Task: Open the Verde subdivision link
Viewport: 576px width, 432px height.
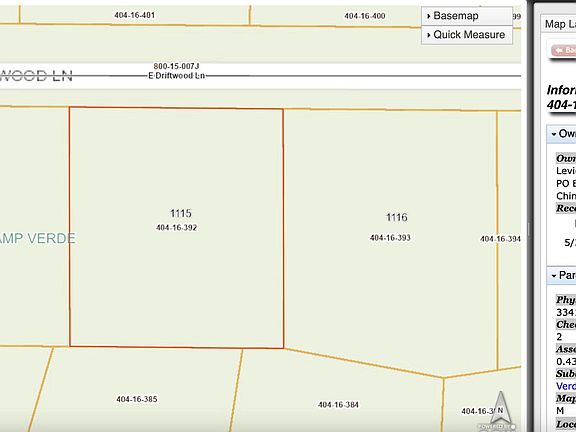Action: coord(566,386)
